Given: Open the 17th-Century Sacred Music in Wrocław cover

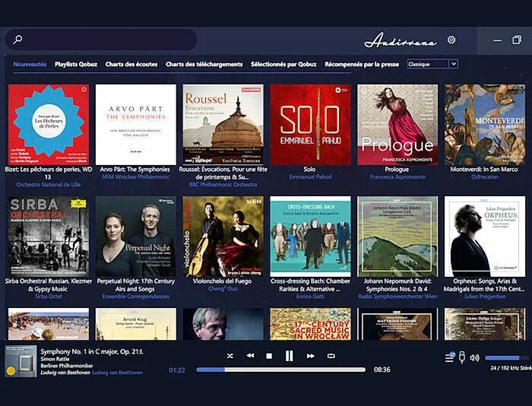Looking at the screenshot, I should click(310, 324).
